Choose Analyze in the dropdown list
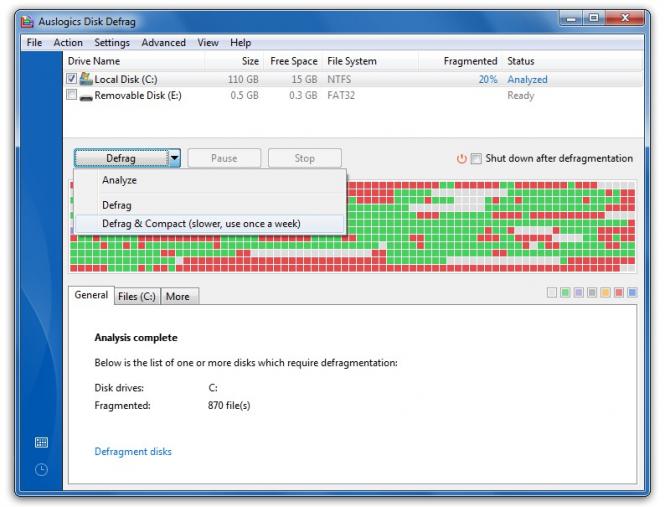 pyautogui.click(x=119, y=181)
